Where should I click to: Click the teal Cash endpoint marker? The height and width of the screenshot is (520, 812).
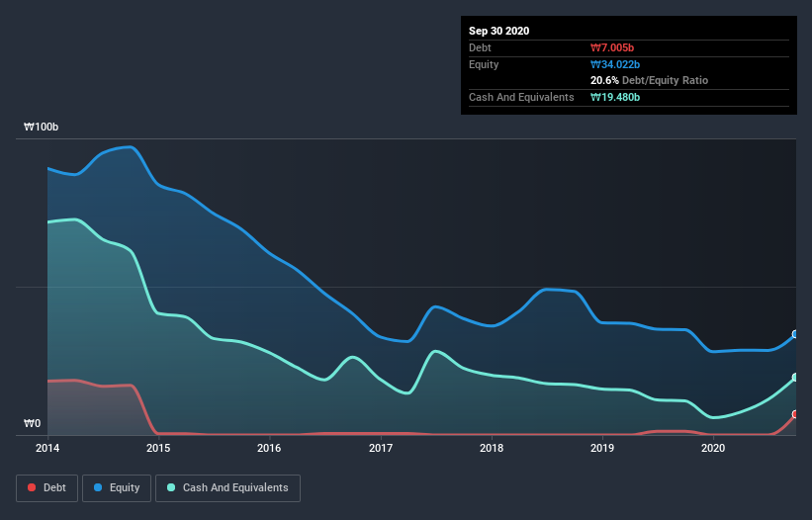click(795, 378)
